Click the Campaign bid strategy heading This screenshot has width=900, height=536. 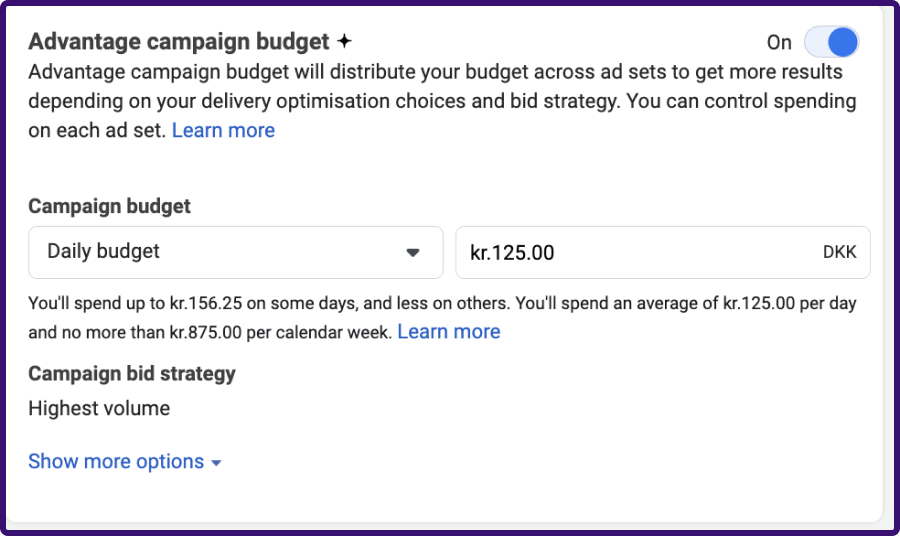point(132,374)
